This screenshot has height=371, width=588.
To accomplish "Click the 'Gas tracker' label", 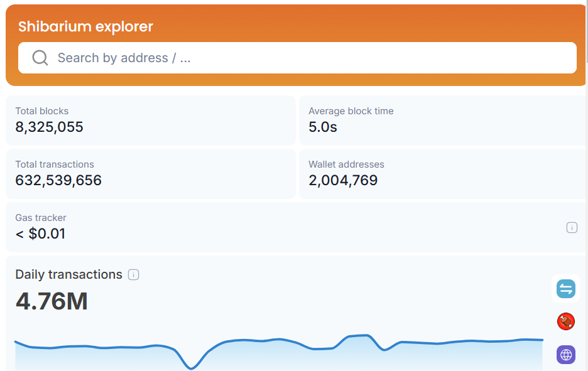I will coord(40,218).
